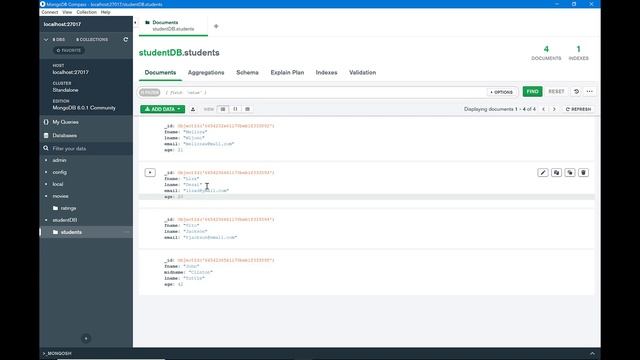
Task: Mark connection as FAVORITE
Action: [69, 51]
